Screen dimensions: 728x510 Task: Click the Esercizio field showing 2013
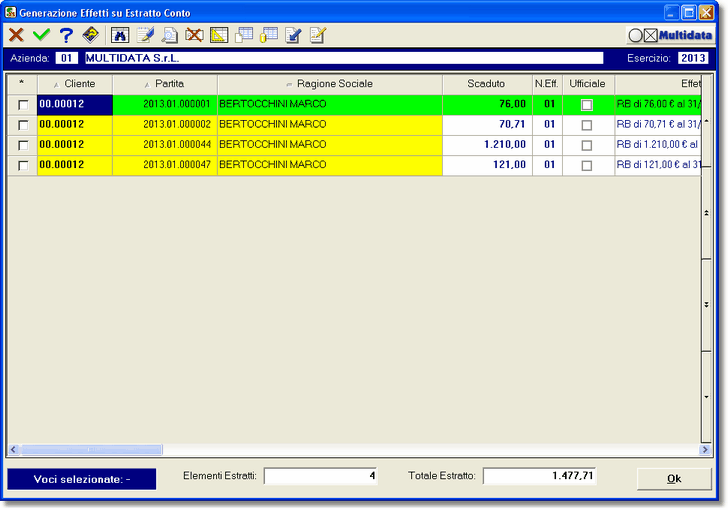[693, 58]
